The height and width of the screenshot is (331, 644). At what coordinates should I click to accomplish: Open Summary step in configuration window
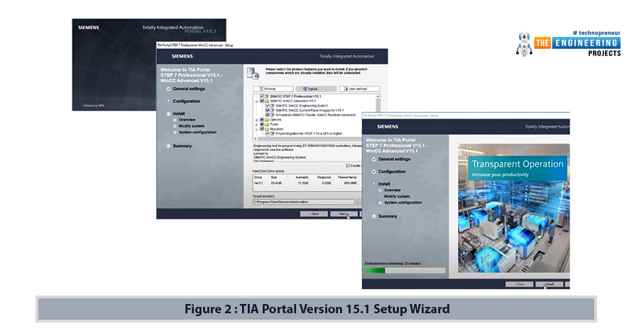(x=182, y=146)
